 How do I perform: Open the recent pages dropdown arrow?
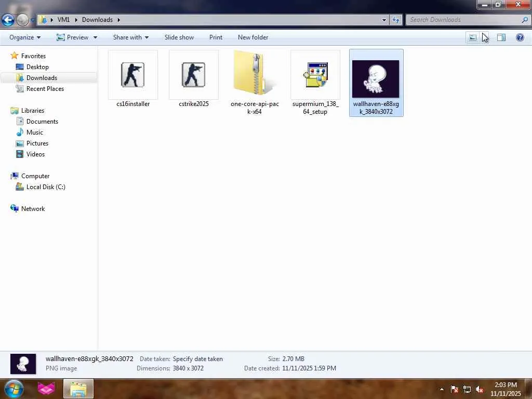[32, 20]
